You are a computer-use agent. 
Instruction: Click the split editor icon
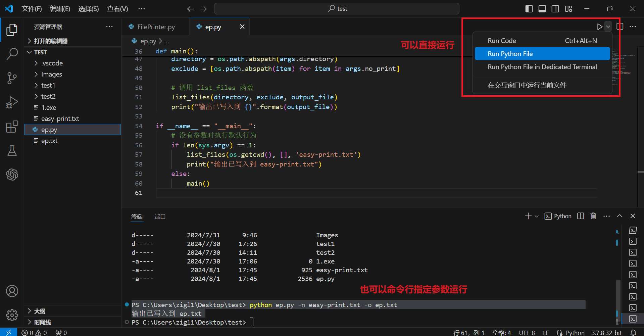620,27
